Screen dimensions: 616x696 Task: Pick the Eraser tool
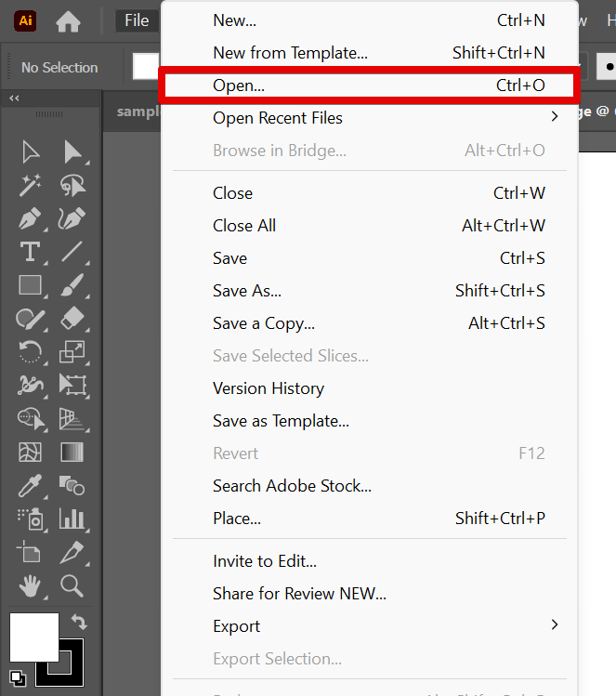[x=72, y=319]
